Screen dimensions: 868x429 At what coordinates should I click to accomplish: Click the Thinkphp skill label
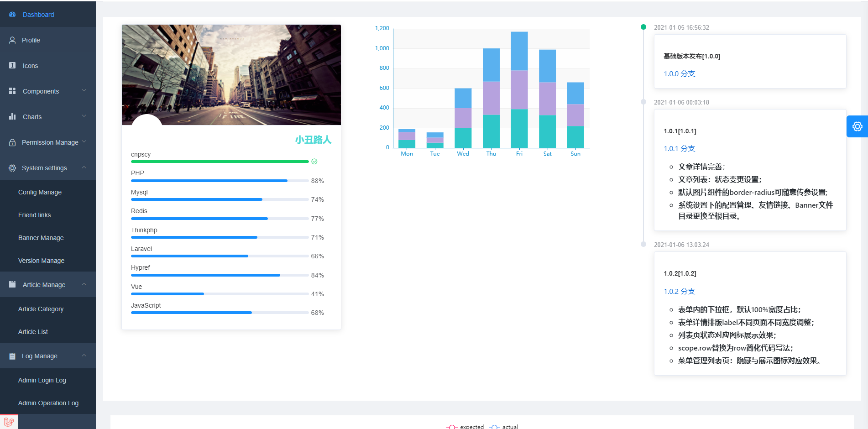(x=144, y=230)
